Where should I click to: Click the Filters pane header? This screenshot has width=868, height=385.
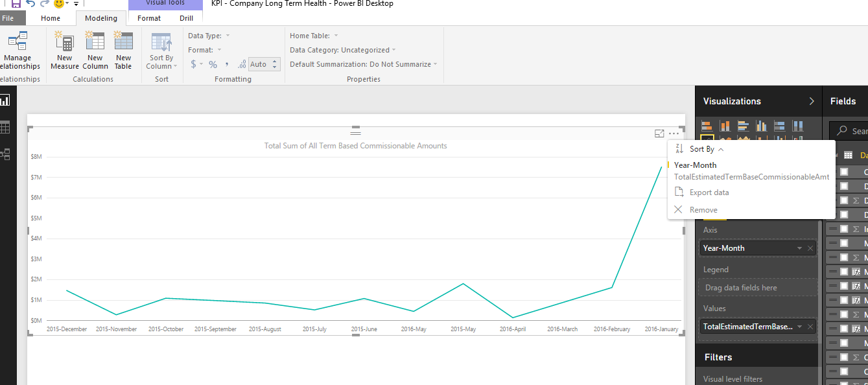point(757,357)
